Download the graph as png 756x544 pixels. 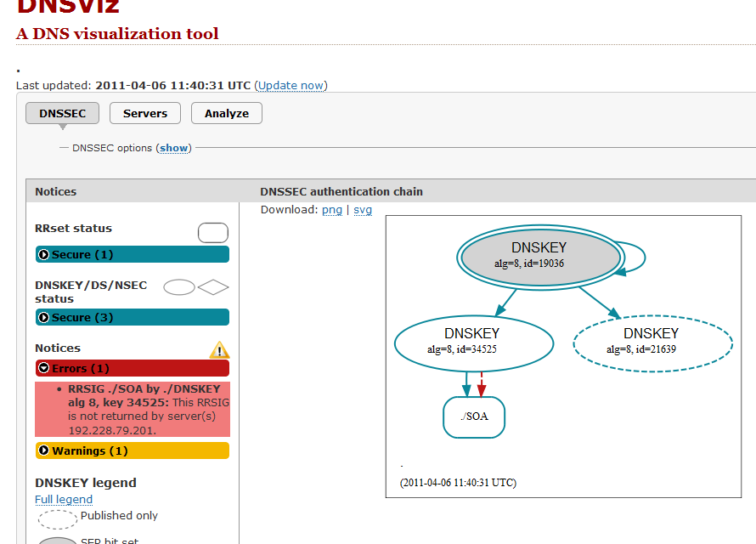click(332, 210)
